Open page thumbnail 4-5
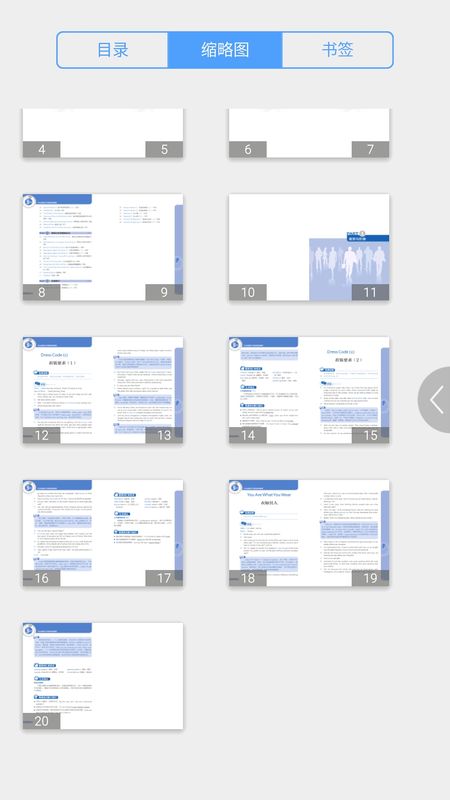This screenshot has width=450, height=800. (x=103, y=133)
